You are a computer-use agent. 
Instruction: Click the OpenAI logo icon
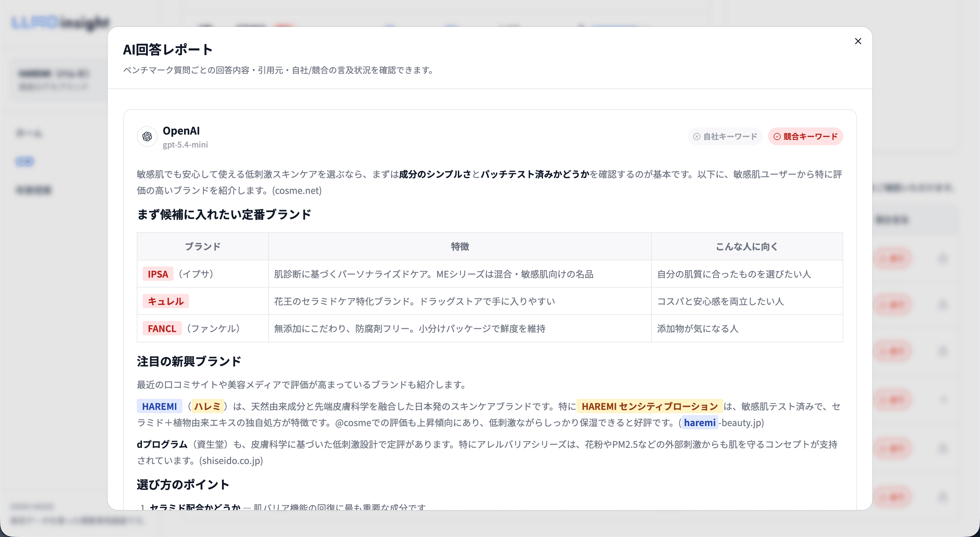point(147,137)
